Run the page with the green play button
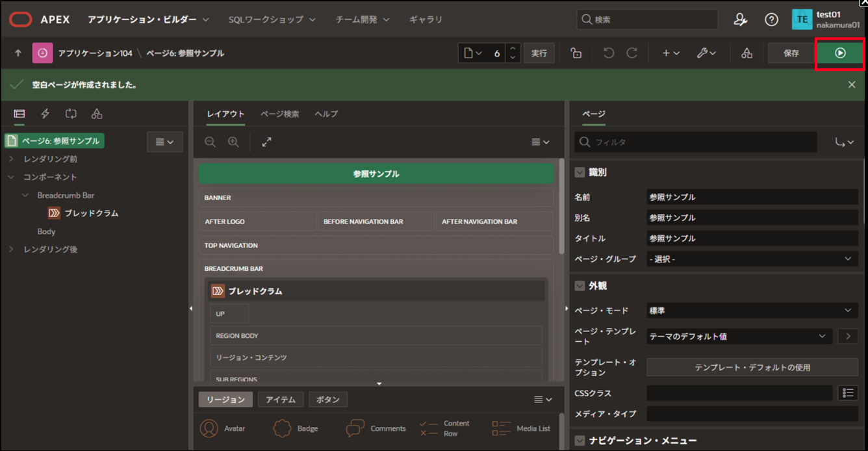 [x=840, y=53]
